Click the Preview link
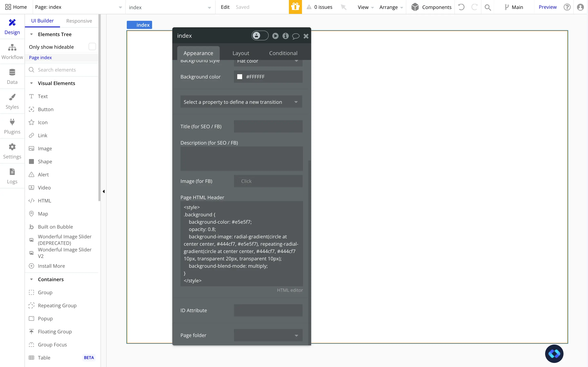588x367 pixels. 547,7
